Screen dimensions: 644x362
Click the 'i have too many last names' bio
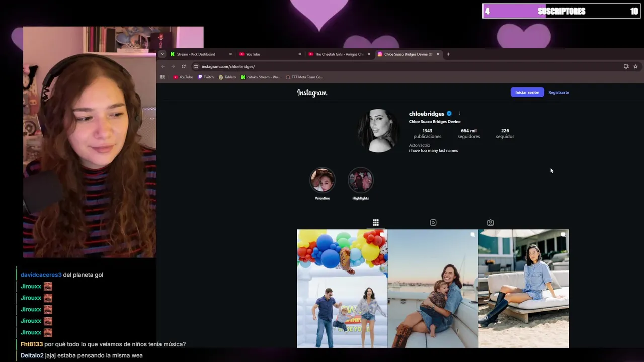[433, 151]
